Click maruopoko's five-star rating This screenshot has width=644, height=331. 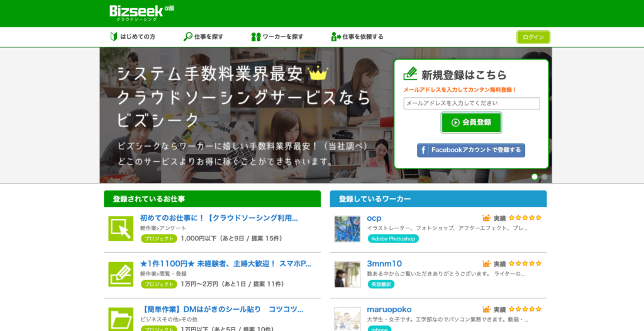pyautogui.click(x=525, y=309)
